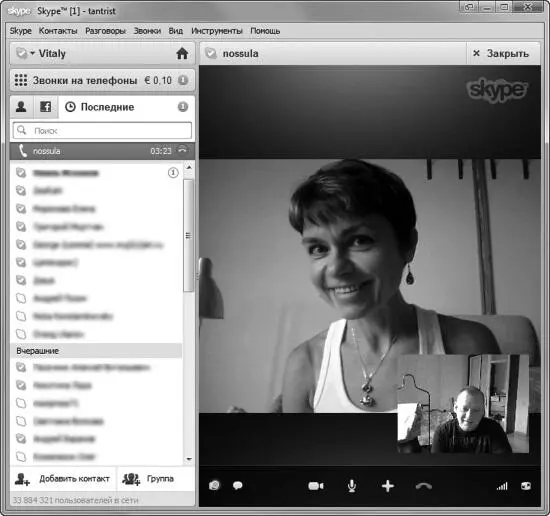Hang up with the red phone button
The image size is (550, 516).
click(x=424, y=486)
